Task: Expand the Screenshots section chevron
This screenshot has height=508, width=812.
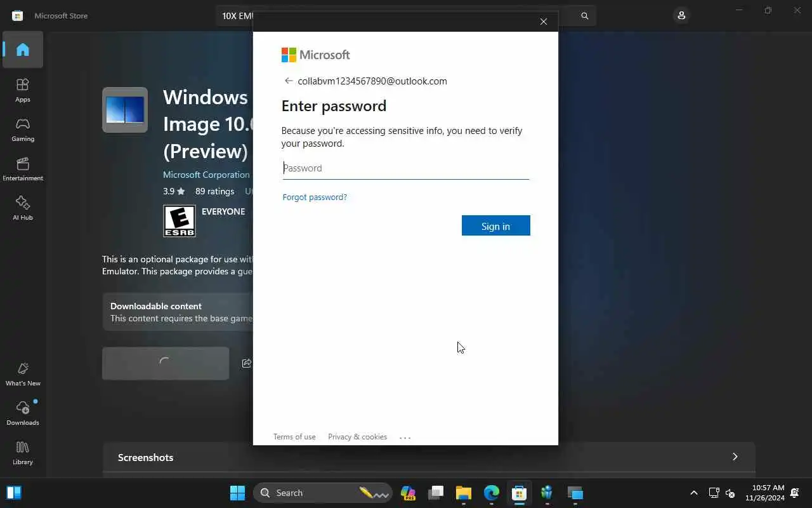Action: (x=735, y=457)
